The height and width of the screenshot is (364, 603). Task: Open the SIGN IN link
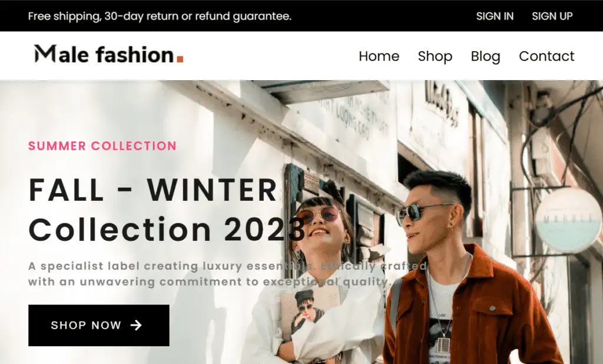tap(495, 16)
